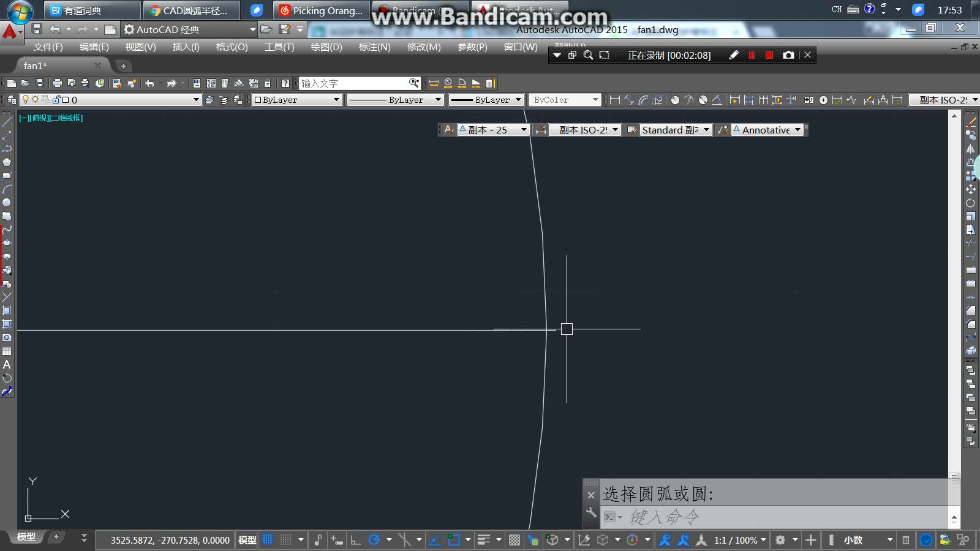This screenshot has height=551, width=980.
Task: Select the Mirror tool in the Modify toolbar
Action: pyautogui.click(x=971, y=149)
